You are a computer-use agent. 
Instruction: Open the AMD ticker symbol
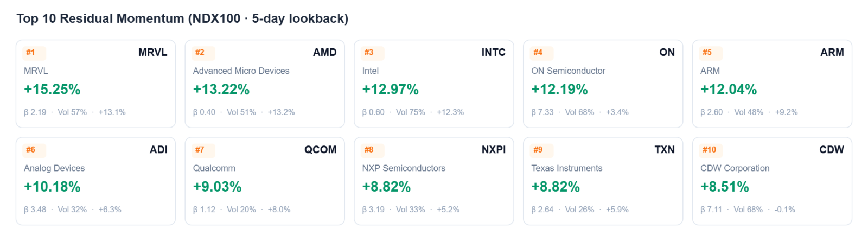click(x=325, y=53)
